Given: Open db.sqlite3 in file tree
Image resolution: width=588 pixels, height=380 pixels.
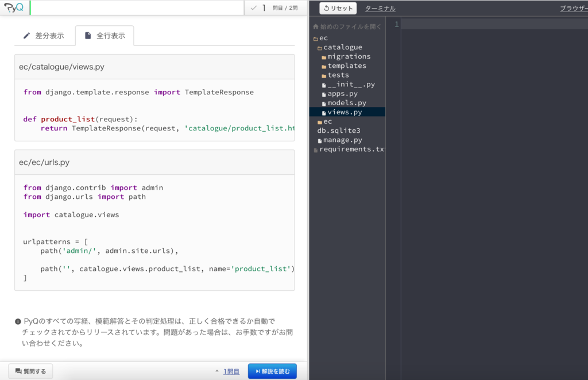Looking at the screenshot, I should pyautogui.click(x=339, y=130).
